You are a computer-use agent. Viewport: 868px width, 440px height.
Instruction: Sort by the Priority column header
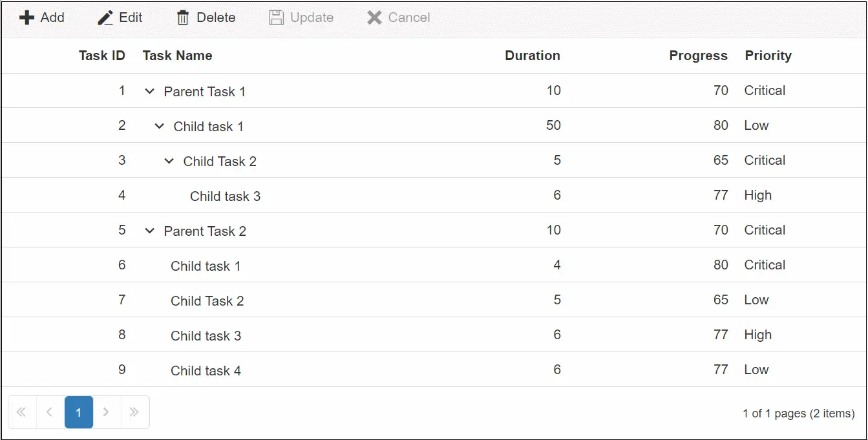[x=768, y=56]
